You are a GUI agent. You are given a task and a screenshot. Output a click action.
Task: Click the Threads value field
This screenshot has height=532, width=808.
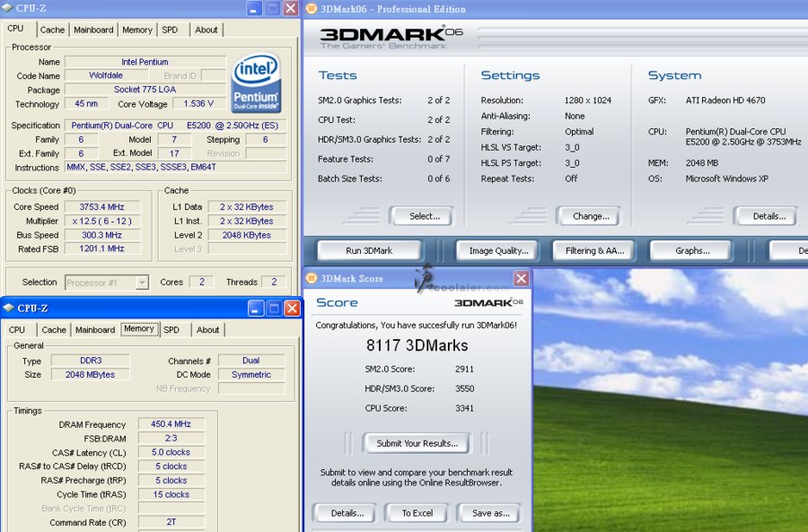[274, 283]
